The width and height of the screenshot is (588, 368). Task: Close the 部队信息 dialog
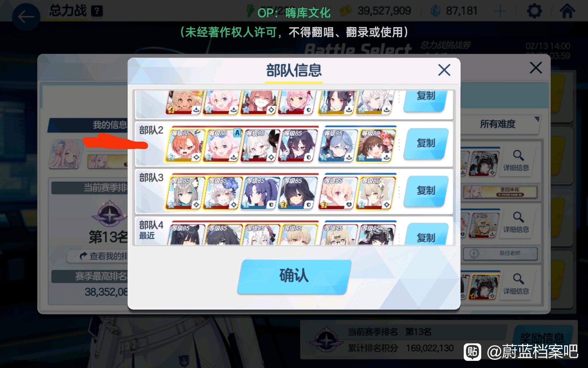click(444, 70)
